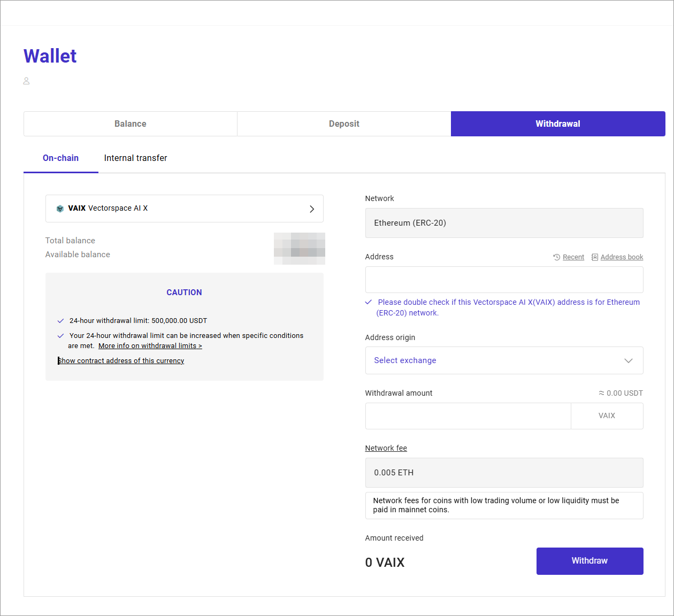
Task: Click the Withdraw button
Action: [x=589, y=561]
